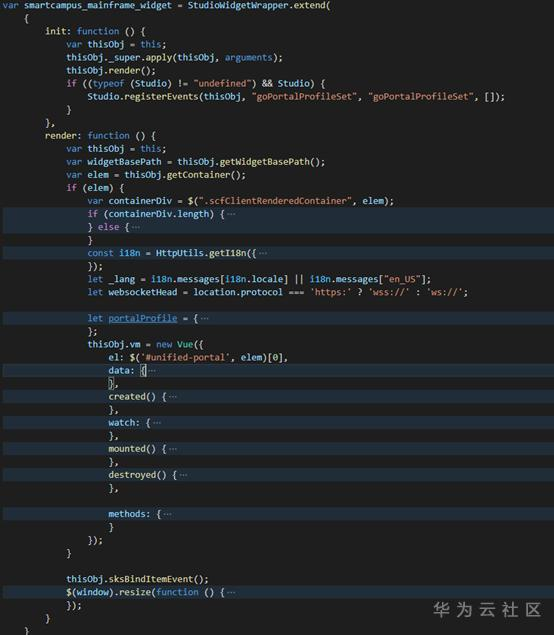Click render: function declaration
554x635 pixels.
tap(100, 136)
